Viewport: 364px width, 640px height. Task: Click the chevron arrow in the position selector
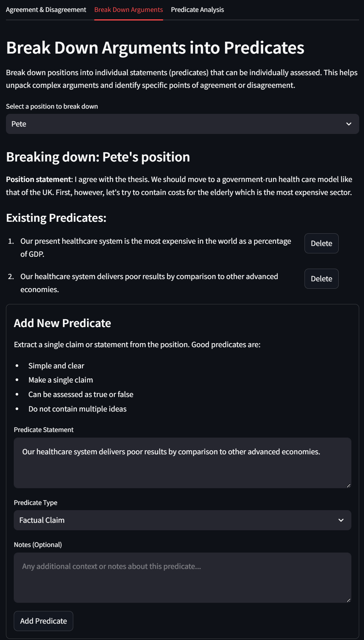tap(349, 124)
